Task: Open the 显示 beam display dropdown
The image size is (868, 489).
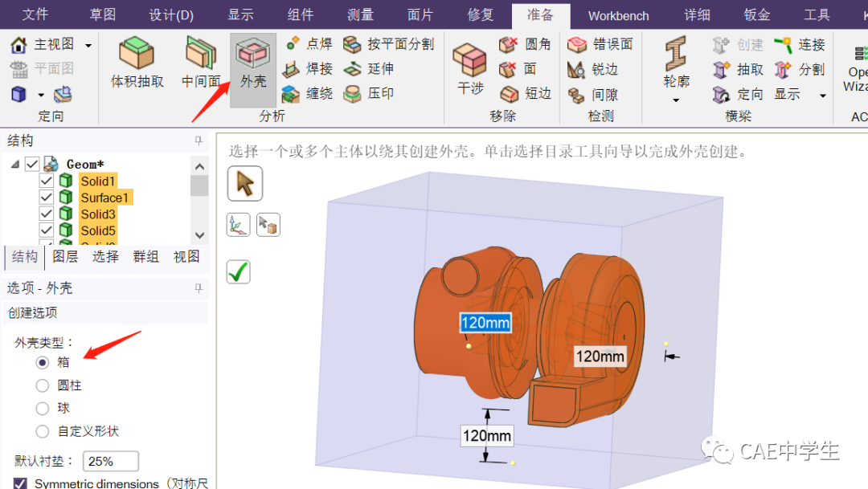Action: [x=823, y=95]
